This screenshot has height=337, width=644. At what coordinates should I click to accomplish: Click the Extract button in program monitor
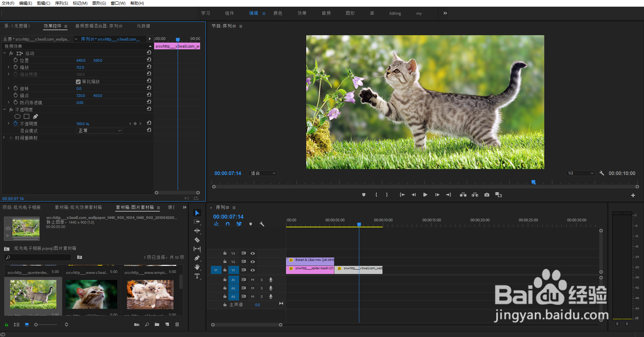pos(475,195)
